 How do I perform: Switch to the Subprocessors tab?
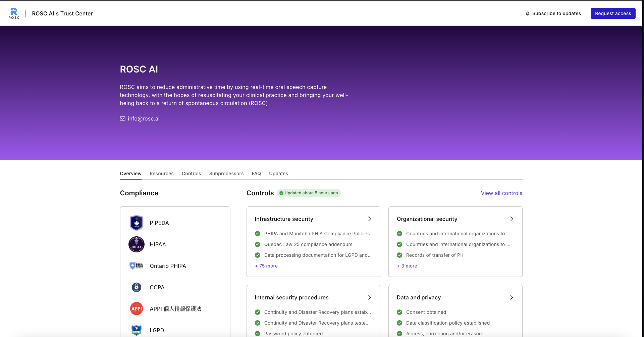pos(226,174)
